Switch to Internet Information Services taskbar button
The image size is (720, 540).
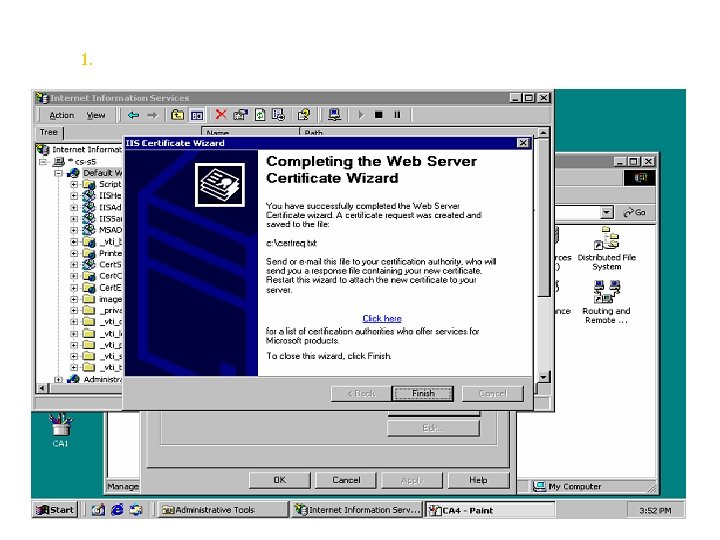[357, 510]
